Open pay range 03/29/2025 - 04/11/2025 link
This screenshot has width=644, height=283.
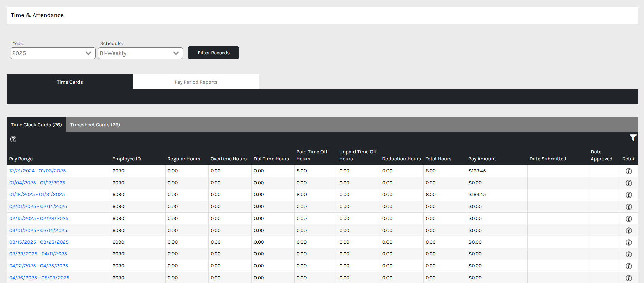click(38, 254)
